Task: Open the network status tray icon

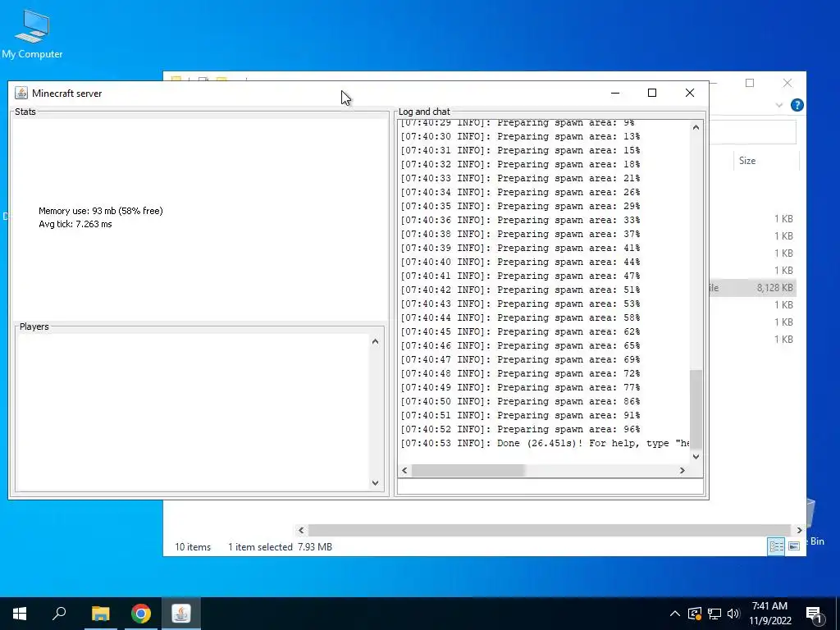Action: pyautogui.click(x=714, y=614)
